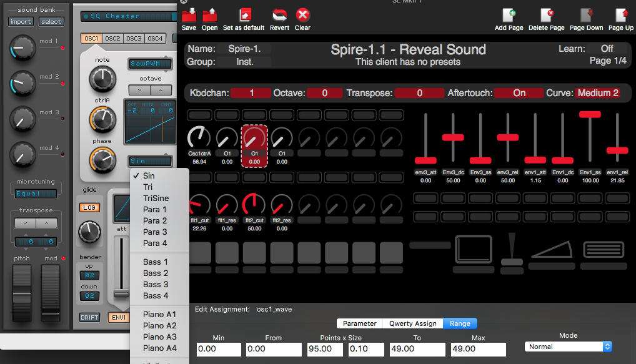Open the SQ Chester preset selector
This screenshot has width=636, height=364.
[x=128, y=16]
